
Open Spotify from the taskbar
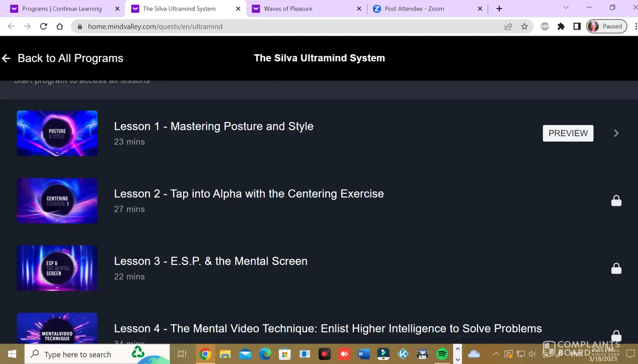point(442,354)
